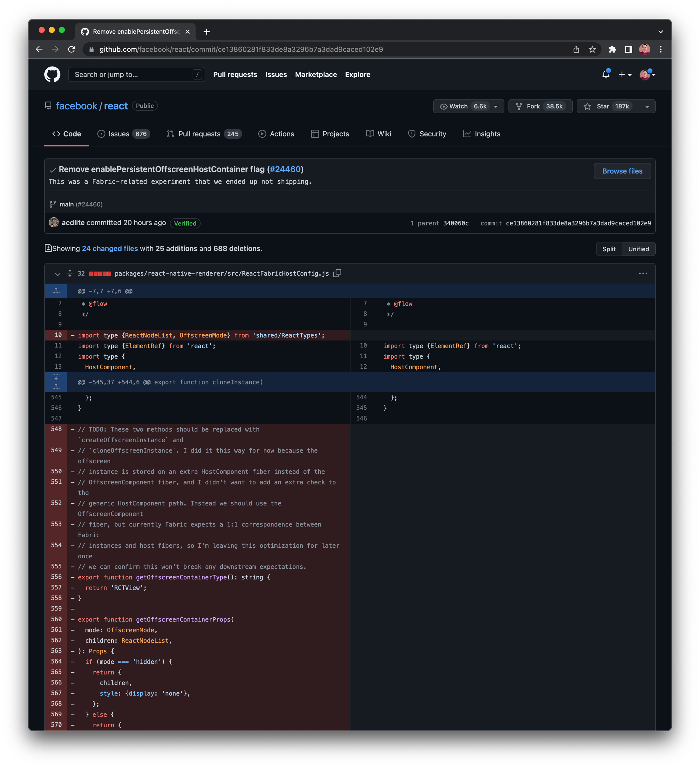Open the notifications bell

606,75
